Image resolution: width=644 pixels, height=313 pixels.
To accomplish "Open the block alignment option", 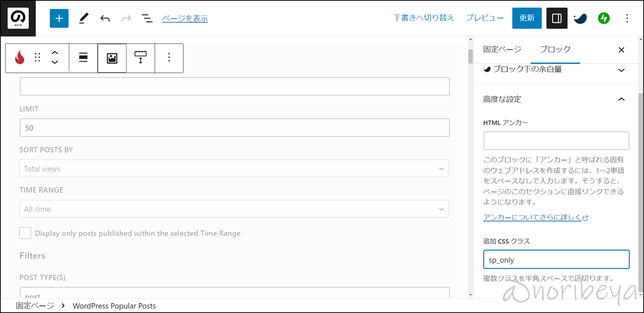I will (x=83, y=58).
